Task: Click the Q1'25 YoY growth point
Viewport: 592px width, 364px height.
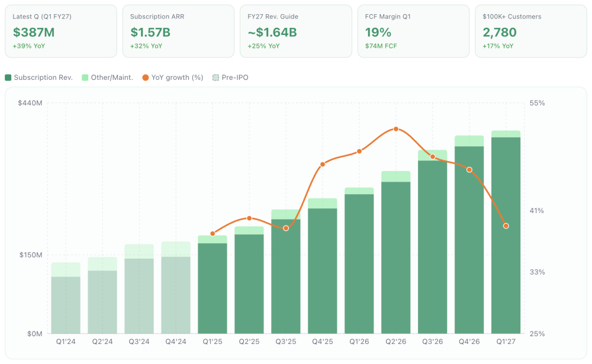Action: click(x=213, y=234)
